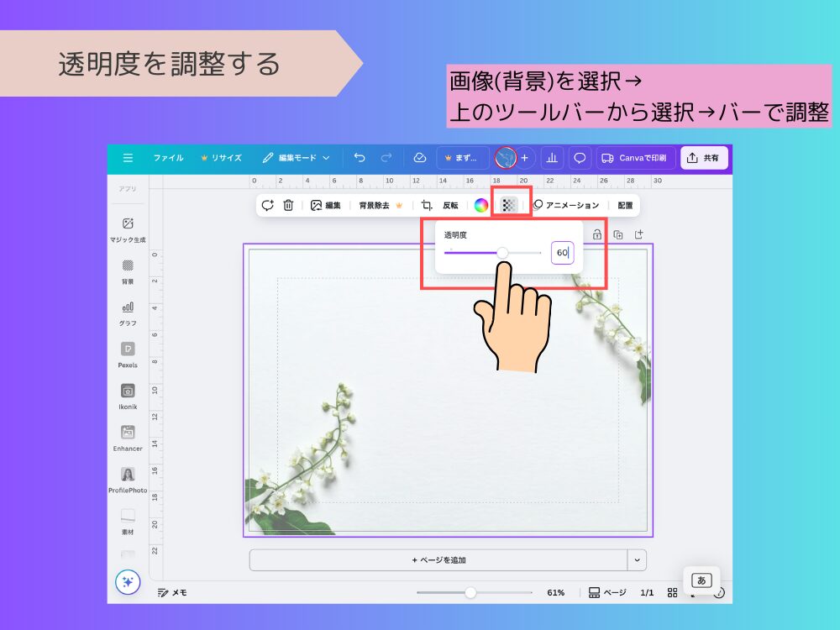Click the rotate icon in the image toolbar

[x=268, y=204]
